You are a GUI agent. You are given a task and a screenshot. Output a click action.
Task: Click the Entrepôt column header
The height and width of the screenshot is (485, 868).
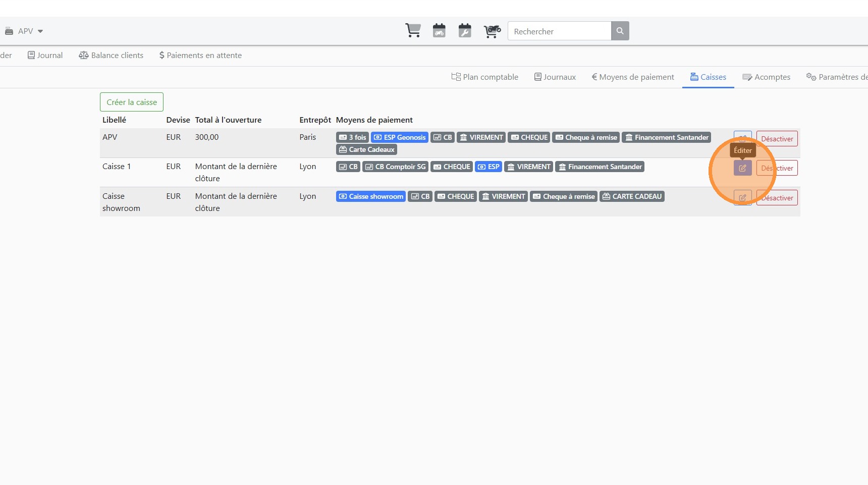tap(315, 120)
